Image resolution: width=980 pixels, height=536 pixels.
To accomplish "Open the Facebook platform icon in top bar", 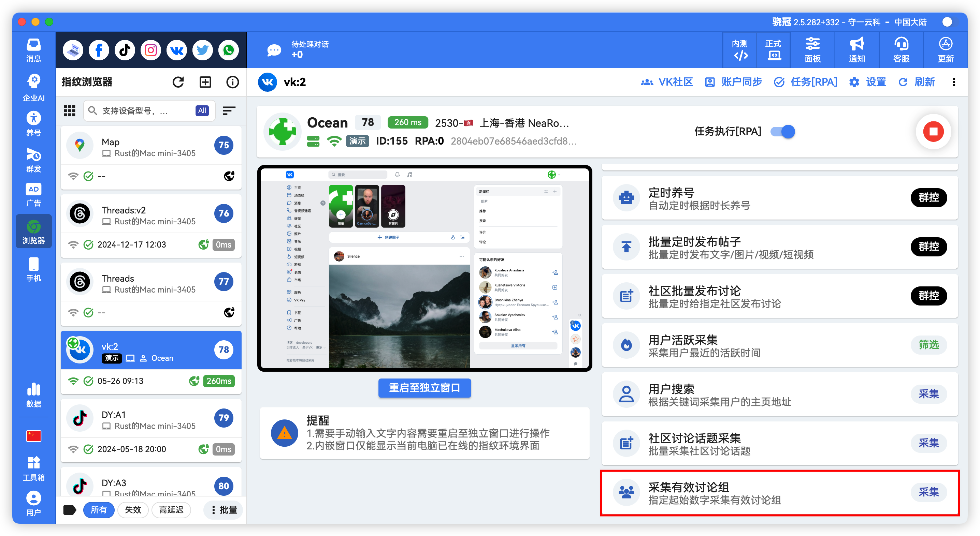I will pyautogui.click(x=99, y=50).
